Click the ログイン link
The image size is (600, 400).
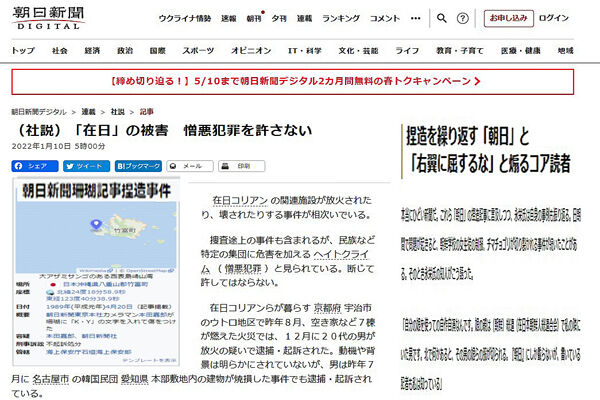tap(554, 18)
